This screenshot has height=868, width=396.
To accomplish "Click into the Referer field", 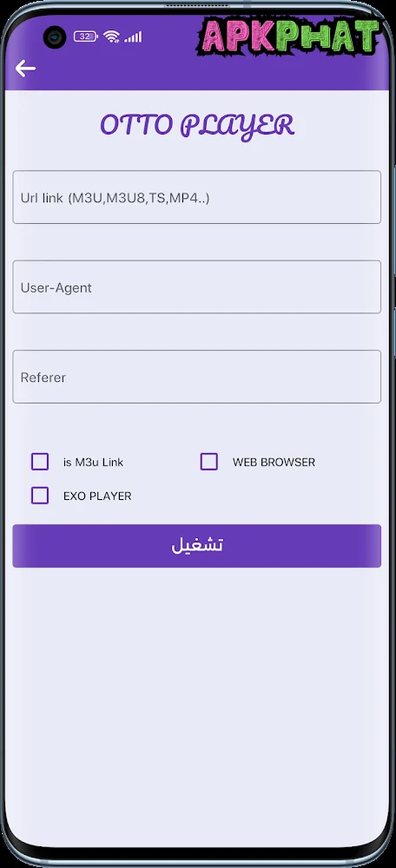I will coord(196,377).
